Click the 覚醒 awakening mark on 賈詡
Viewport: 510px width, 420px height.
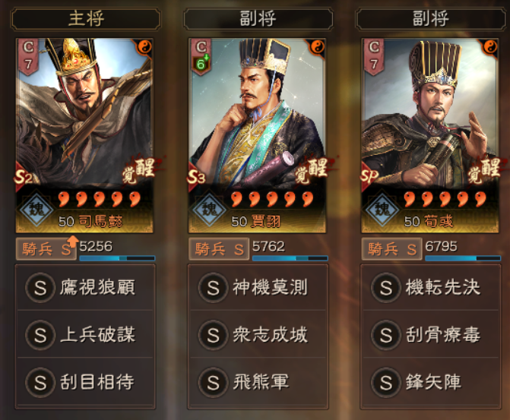(x=312, y=170)
